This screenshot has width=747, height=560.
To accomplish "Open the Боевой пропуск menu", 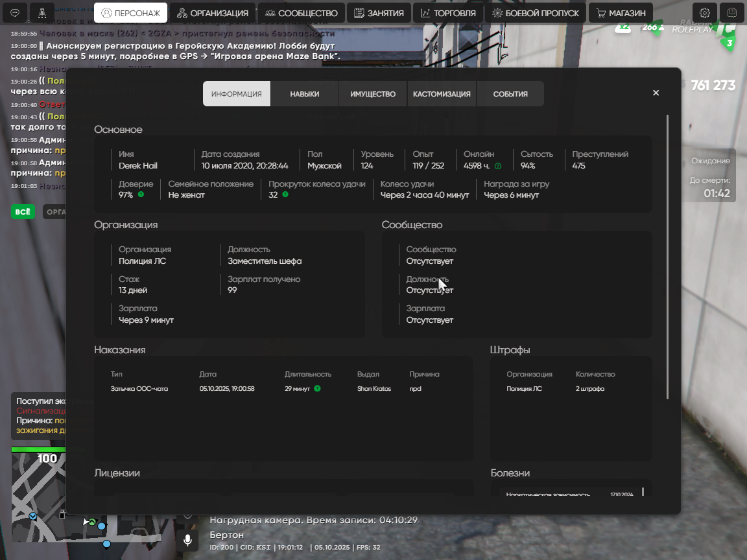I will click(535, 13).
